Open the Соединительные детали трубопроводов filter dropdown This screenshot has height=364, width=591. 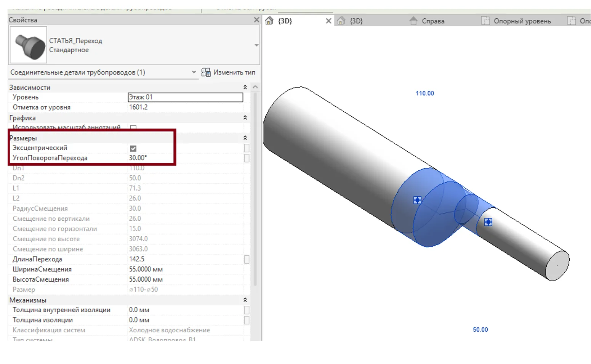coord(194,72)
